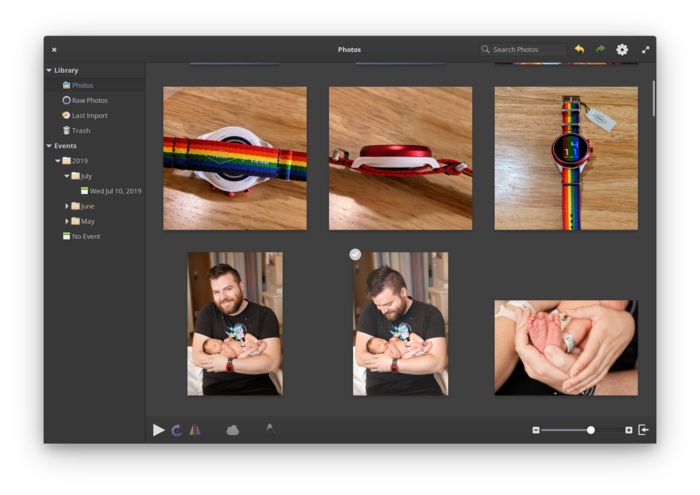700x495 pixels.
Task: Increase thumbnail size with the plus icon
Action: point(629,430)
